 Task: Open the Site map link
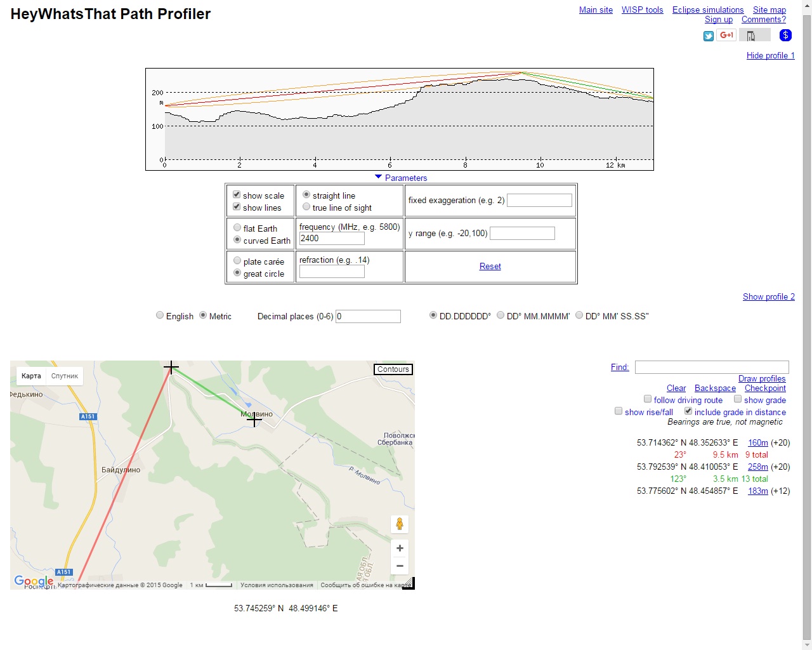769,10
